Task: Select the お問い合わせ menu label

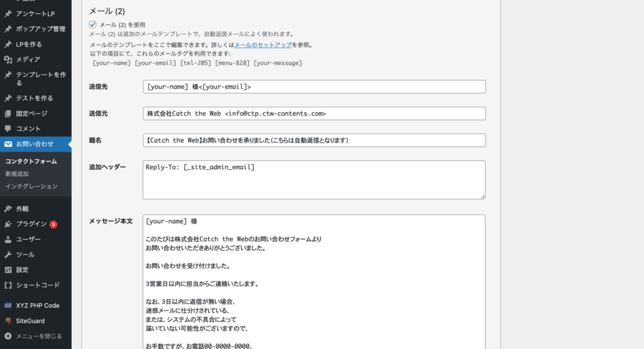Action: click(x=35, y=144)
